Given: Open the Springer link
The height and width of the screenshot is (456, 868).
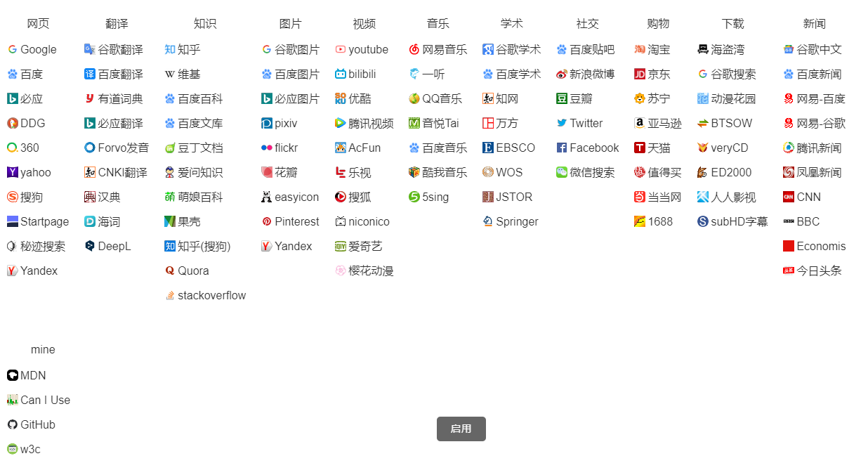Looking at the screenshot, I should point(517,222).
